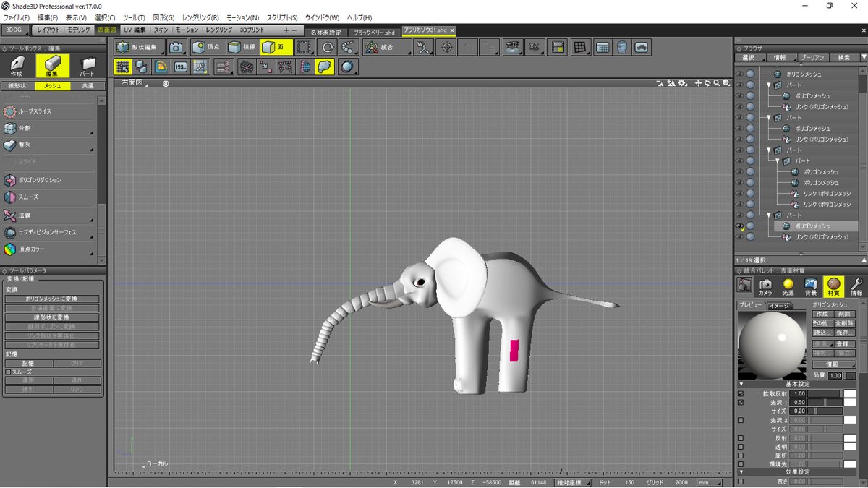Click the 線形状に変換 button

click(x=51, y=317)
